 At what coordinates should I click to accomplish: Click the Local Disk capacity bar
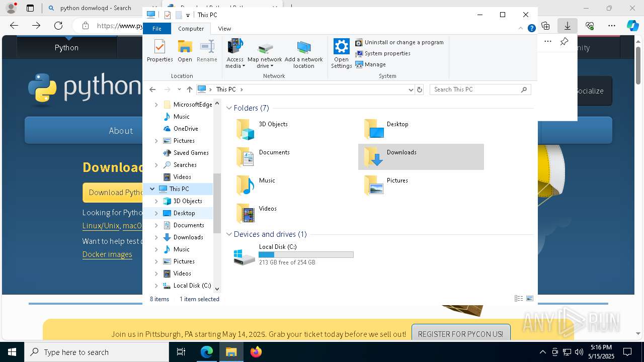306,255
